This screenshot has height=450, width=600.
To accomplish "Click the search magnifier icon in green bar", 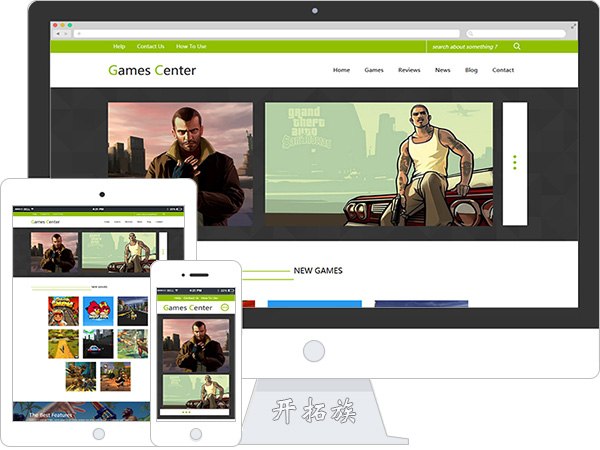I will click(x=517, y=46).
